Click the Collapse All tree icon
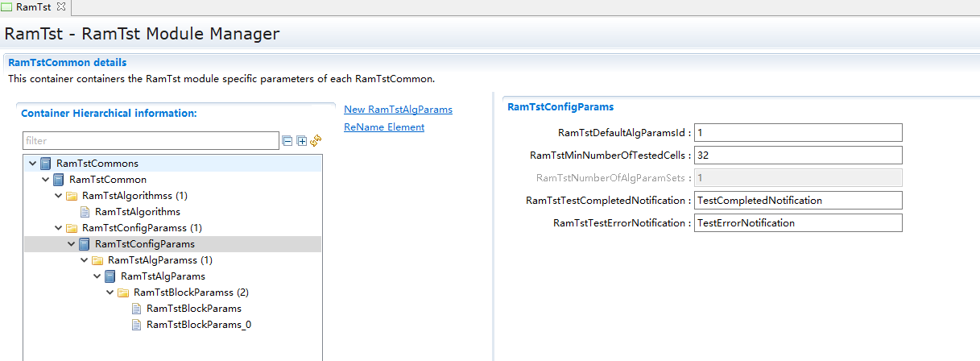980x361 pixels. tap(287, 141)
